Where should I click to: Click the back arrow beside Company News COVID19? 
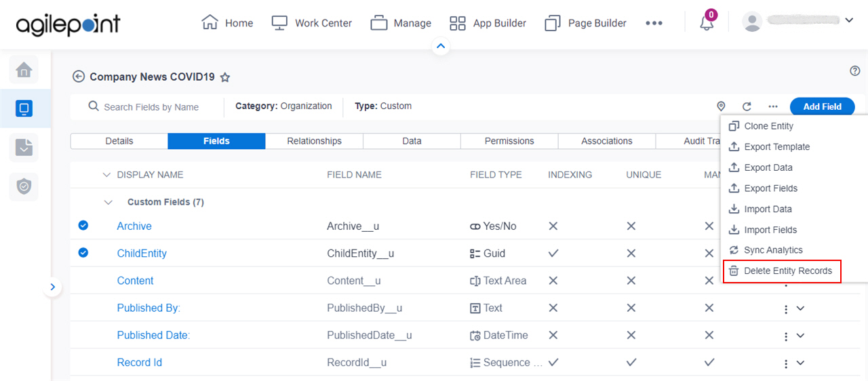79,77
